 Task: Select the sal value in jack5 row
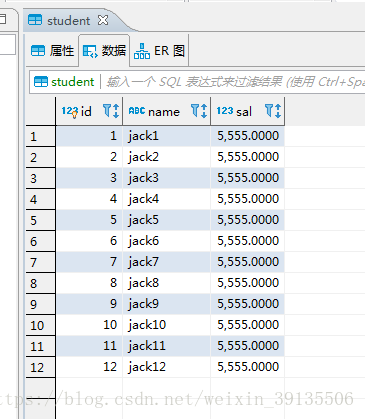point(248,220)
